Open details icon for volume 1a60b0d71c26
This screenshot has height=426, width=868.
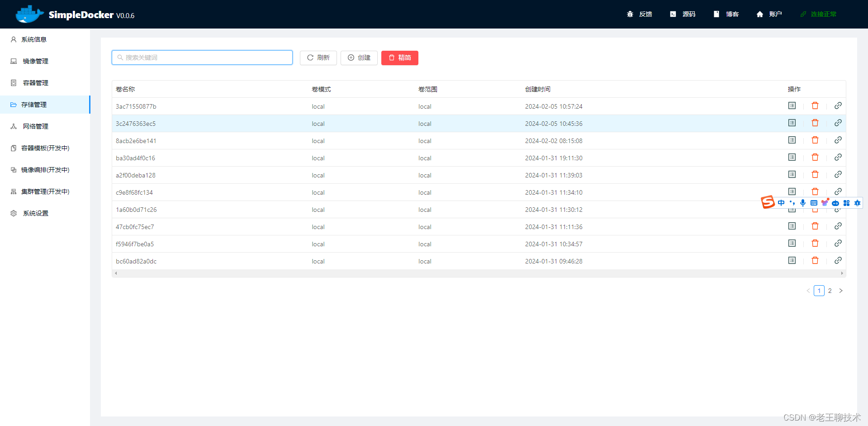click(x=792, y=209)
